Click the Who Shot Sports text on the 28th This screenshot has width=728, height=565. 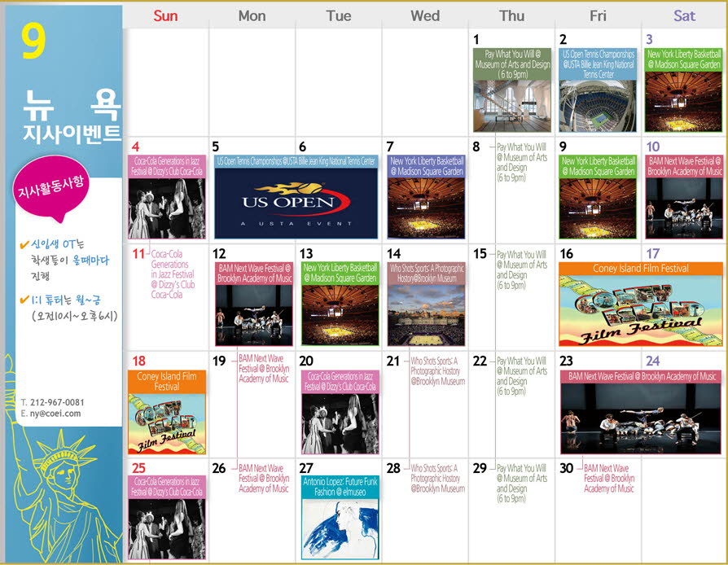pyautogui.click(x=437, y=478)
